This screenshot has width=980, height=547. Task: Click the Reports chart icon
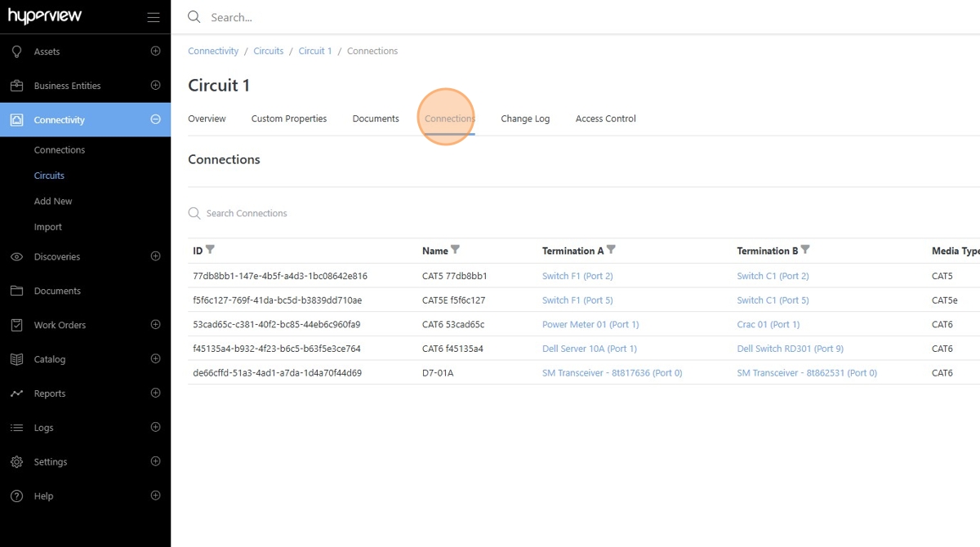[16, 394]
